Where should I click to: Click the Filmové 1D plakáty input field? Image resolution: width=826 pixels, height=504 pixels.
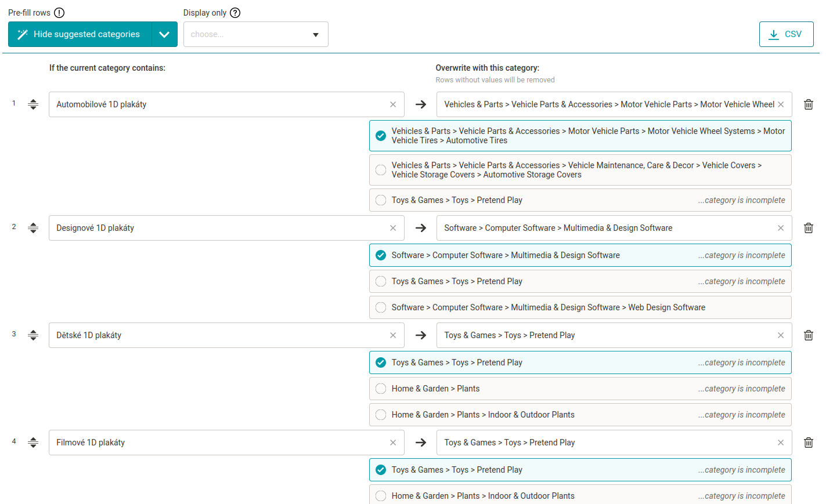click(x=218, y=443)
